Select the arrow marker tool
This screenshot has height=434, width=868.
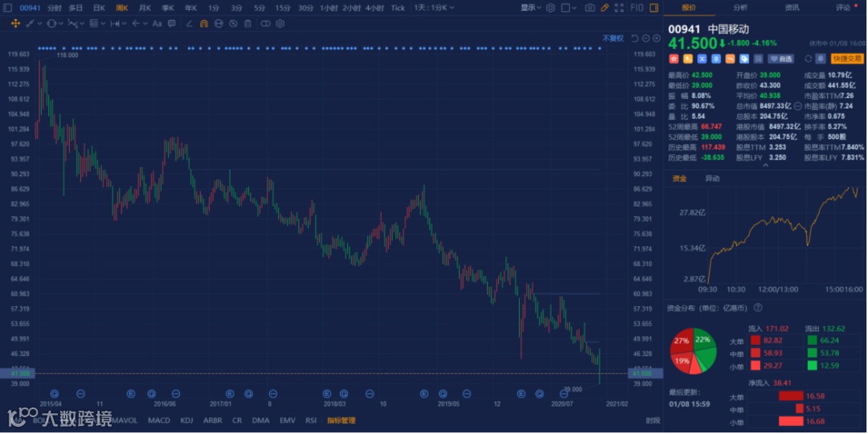pyautogui.click(x=136, y=24)
